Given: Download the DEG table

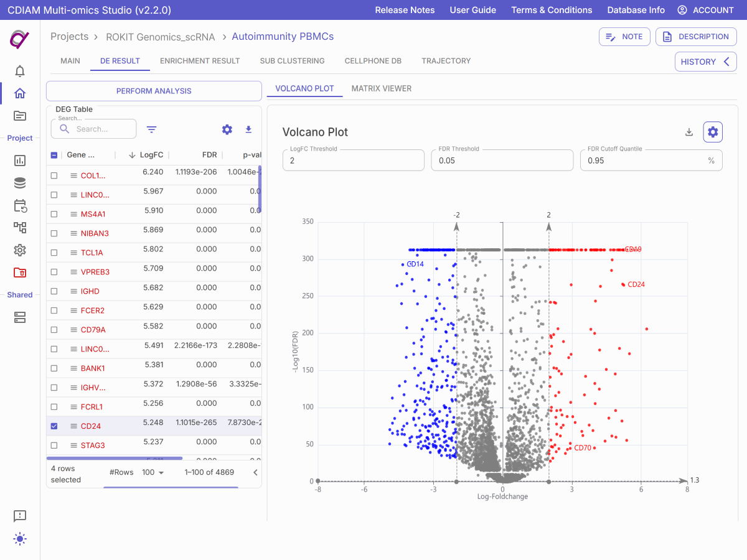Looking at the screenshot, I should 248,129.
